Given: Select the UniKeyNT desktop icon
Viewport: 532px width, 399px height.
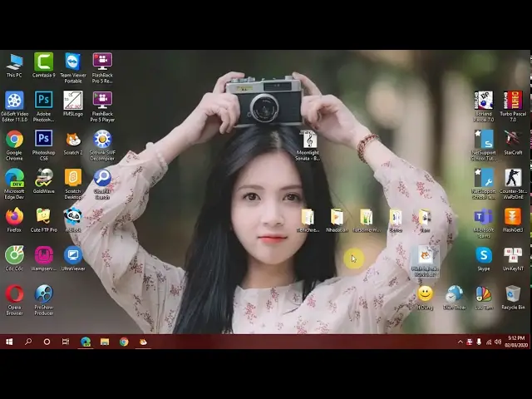Looking at the screenshot, I should 513,259.
